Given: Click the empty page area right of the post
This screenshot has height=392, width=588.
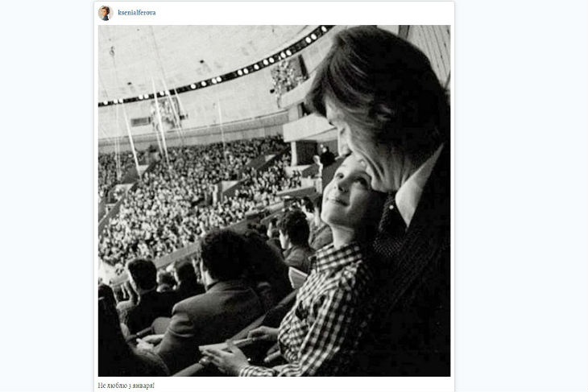Looking at the screenshot, I should click(x=524, y=201).
